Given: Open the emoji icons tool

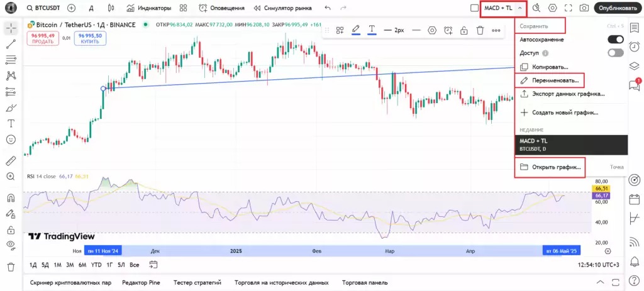Looking at the screenshot, I should 11,140.
